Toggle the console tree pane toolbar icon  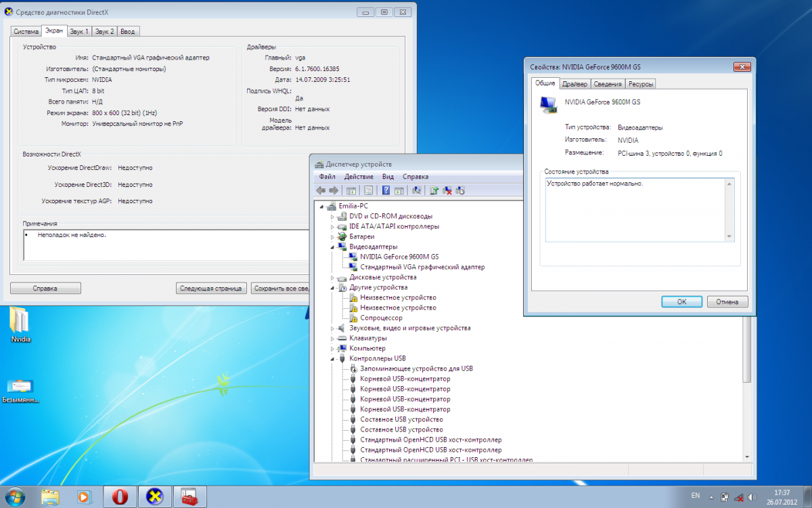coord(351,190)
